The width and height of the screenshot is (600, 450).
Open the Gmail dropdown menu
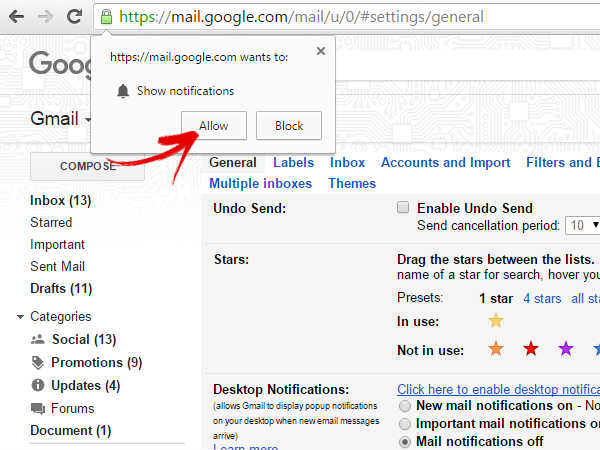(88, 120)
